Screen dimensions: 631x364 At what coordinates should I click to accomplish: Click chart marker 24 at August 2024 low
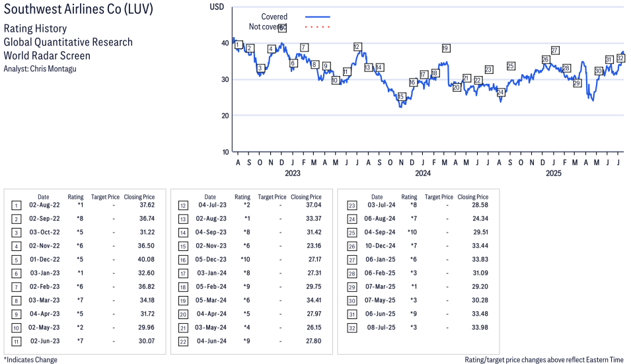(500, 92)
